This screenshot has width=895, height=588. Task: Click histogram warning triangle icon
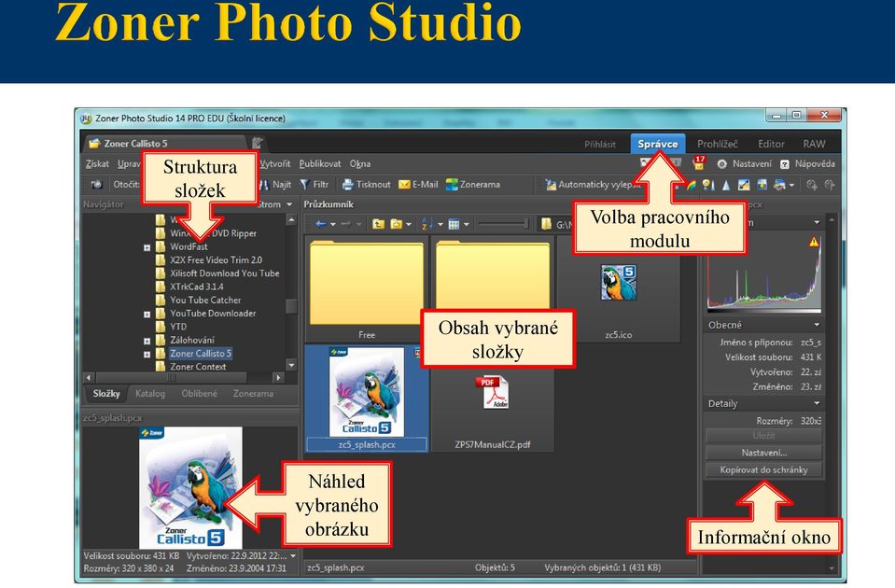[x=814, y=242]
